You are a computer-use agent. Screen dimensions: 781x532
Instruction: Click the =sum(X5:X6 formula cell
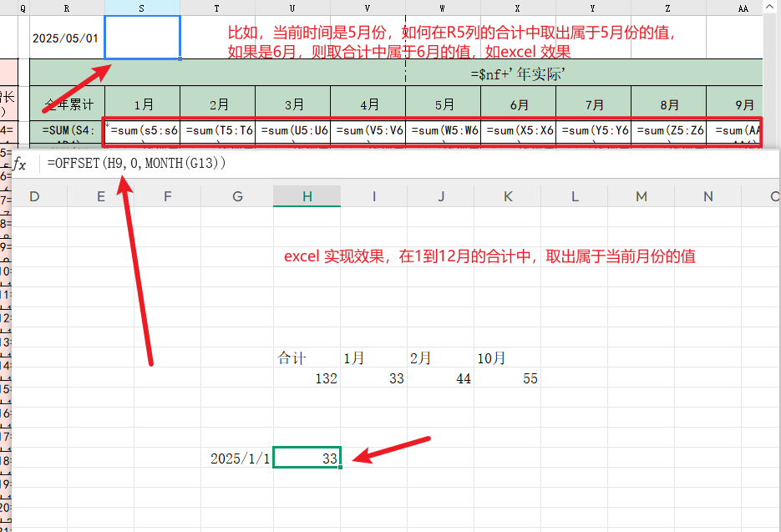click(x=519, y=130)
